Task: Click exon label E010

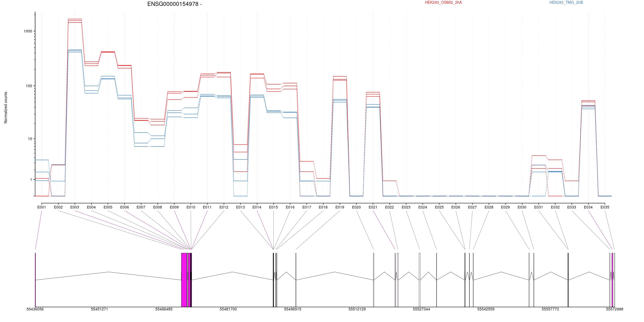Action: pos(191,207)
